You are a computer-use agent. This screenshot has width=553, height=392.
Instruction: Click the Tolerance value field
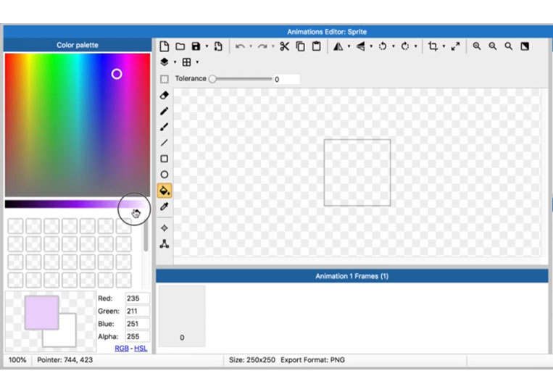pos(286,79)
